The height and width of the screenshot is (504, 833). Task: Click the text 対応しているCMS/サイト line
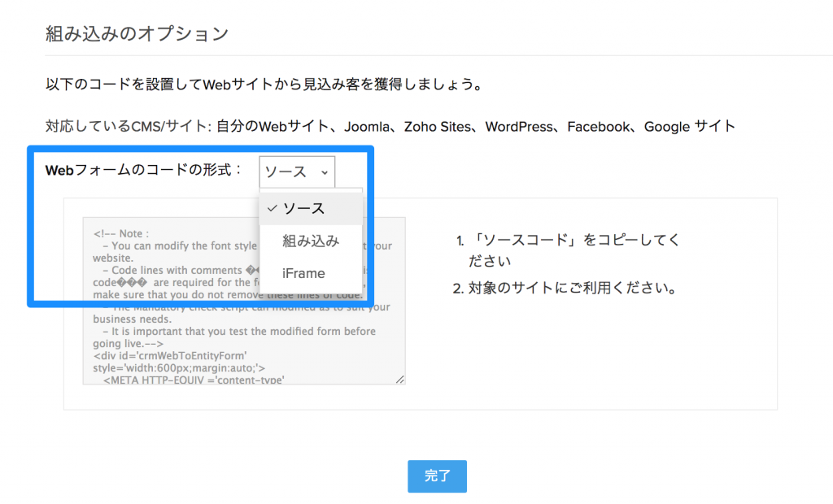click(x=390, y=126)
